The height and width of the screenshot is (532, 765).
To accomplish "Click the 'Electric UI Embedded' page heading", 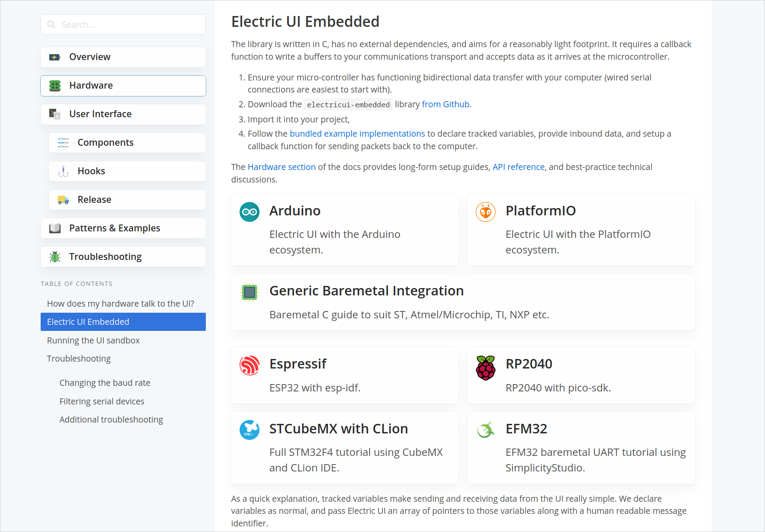I will click(x=305, y=22).
